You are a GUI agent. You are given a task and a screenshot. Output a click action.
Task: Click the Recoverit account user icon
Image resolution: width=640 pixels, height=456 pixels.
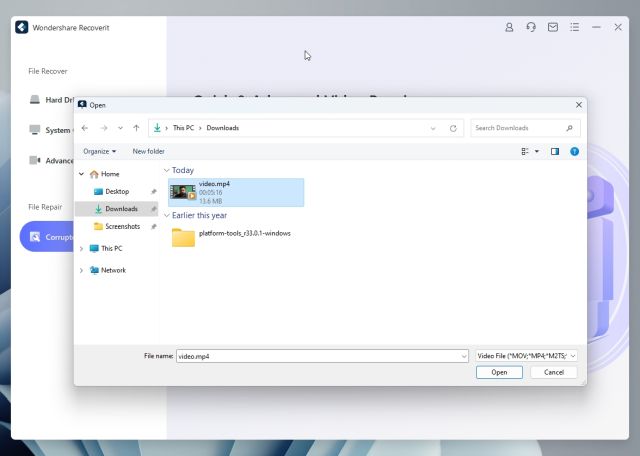coord(509,27)
